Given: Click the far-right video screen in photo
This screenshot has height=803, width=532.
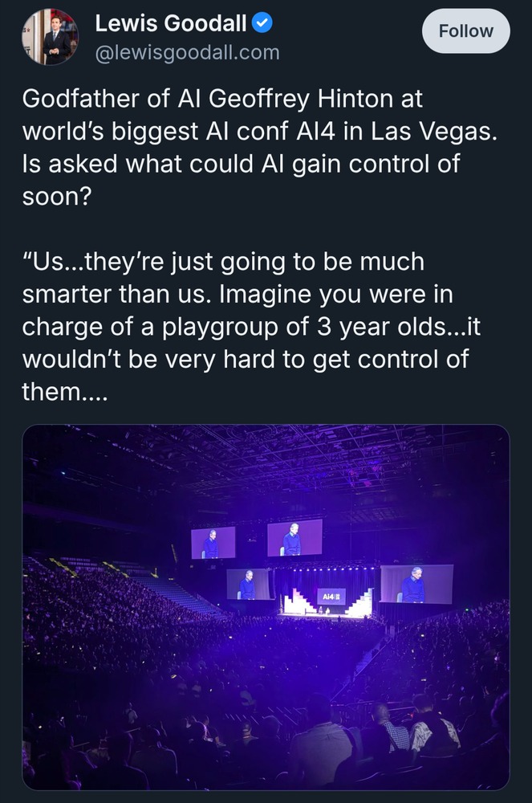Looking at the screenshot, I should click(x=416, y=584).
